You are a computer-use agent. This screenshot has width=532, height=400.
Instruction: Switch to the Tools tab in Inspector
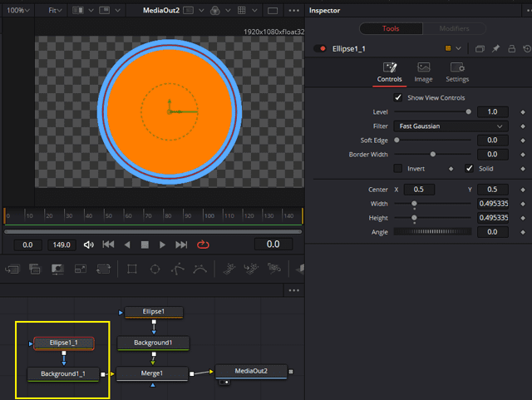(x=391, y=28)
